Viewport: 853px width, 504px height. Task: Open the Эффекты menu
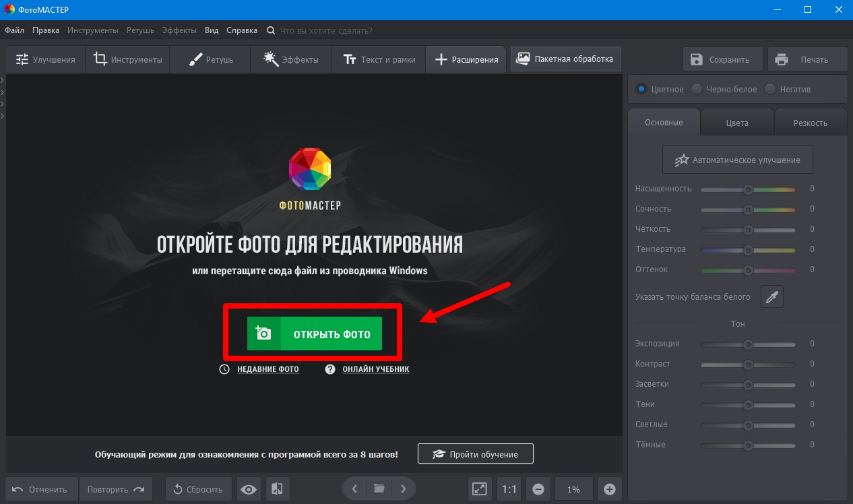click(x=179, y=30)
